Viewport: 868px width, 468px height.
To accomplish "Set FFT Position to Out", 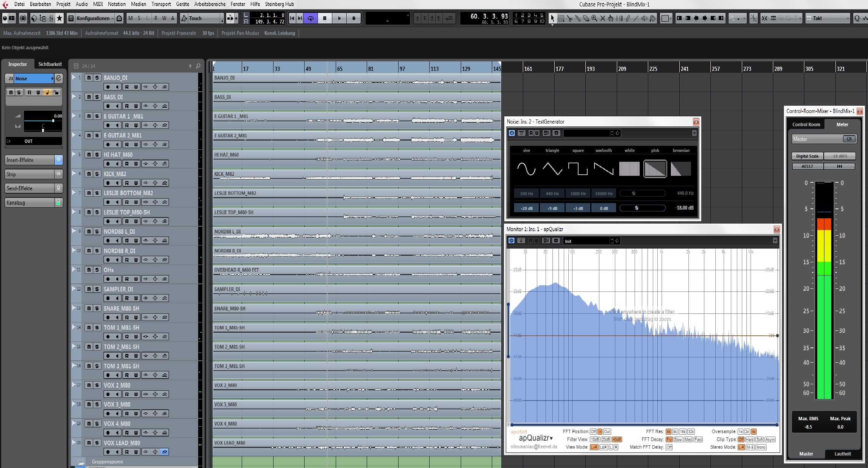I will 607,432.
